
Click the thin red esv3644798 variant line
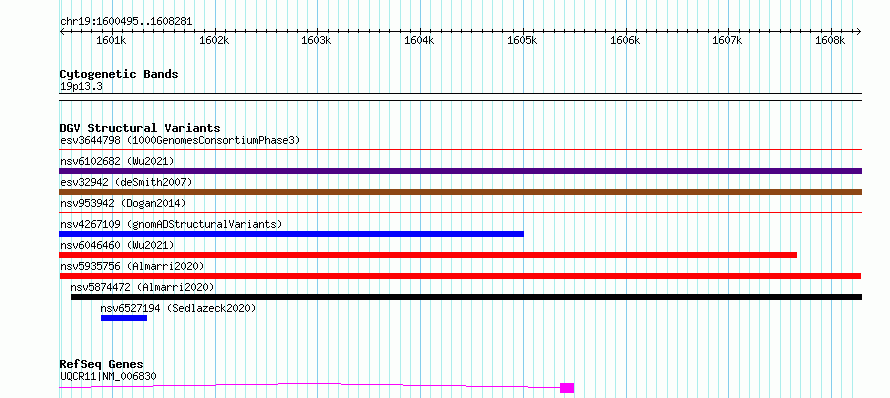click(x=460, y=150)
